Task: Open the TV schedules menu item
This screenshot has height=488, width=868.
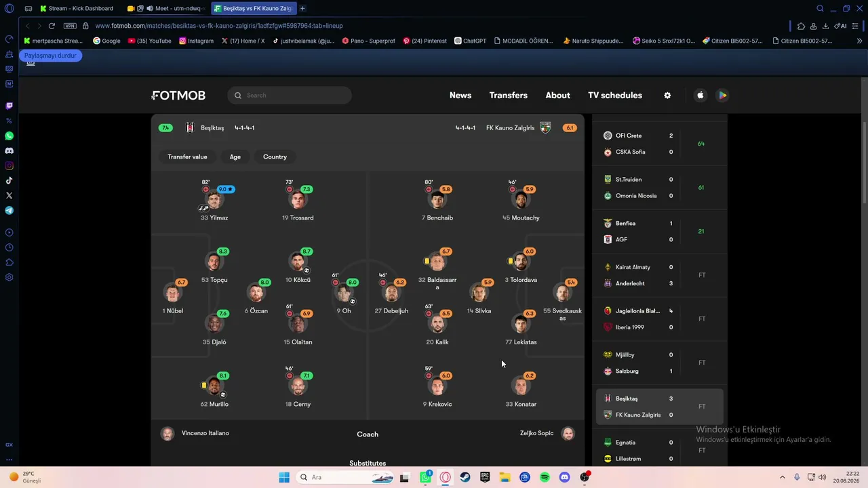Action: pos(615,96)
